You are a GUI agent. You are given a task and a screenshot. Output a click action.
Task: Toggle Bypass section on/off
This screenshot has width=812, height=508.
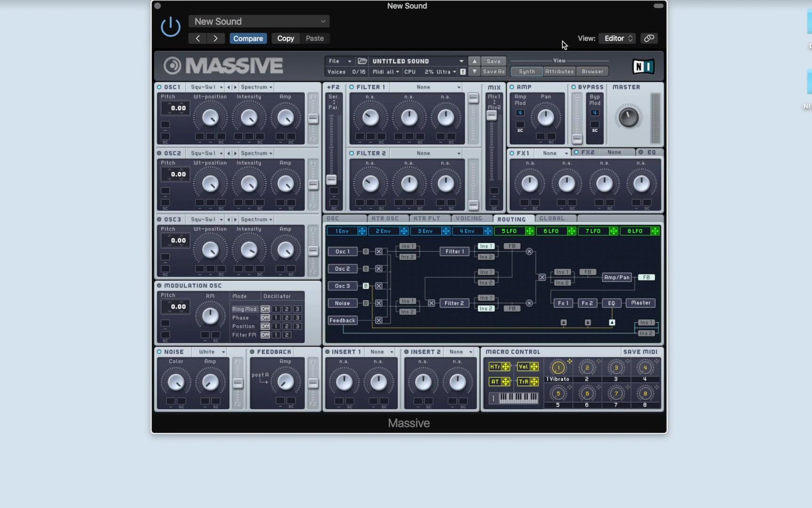click(x=573, y=87)
